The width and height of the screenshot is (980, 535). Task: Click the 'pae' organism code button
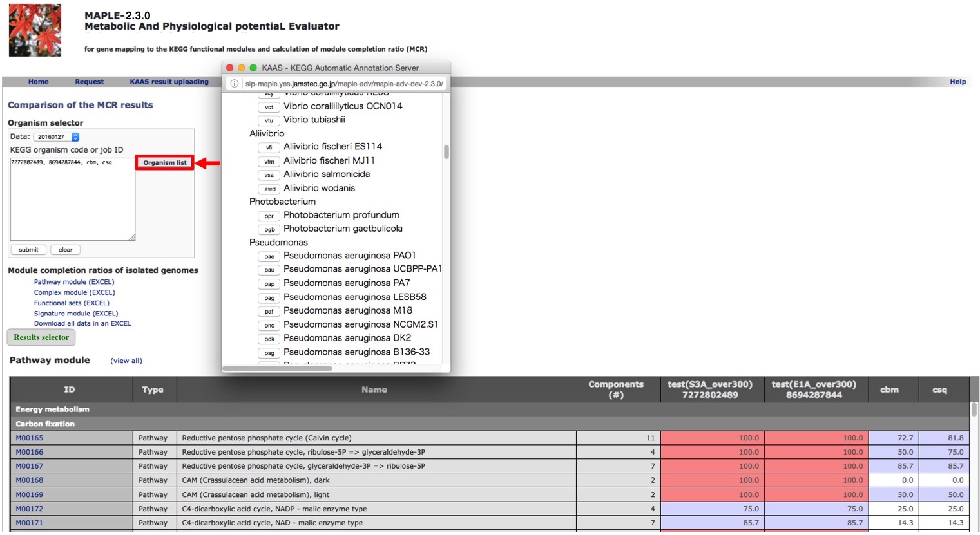tap(269, 256)
